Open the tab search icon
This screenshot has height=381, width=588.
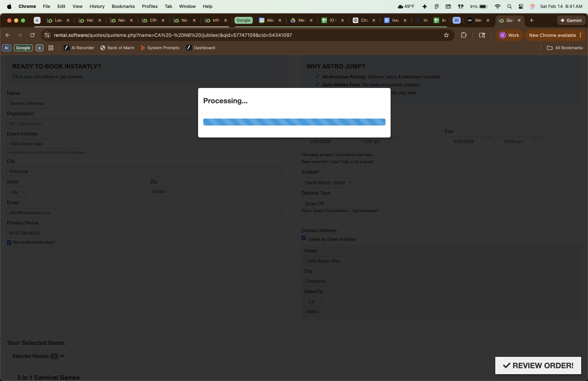click(x=482, y=35)
